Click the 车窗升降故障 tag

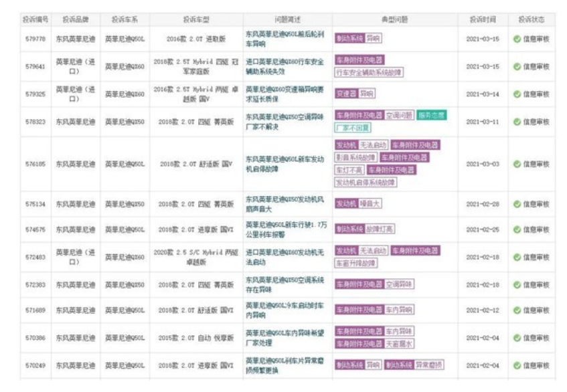pyautogui.click(x=356, y=263)
